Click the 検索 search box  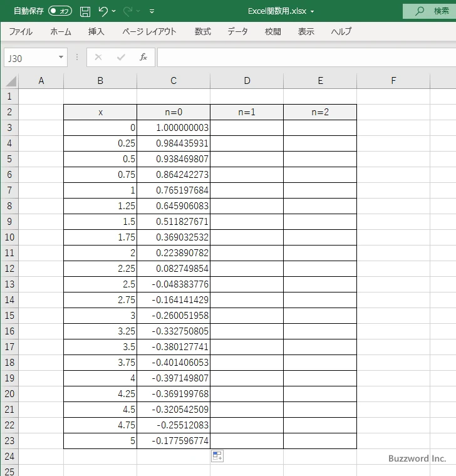coord(429,11)
